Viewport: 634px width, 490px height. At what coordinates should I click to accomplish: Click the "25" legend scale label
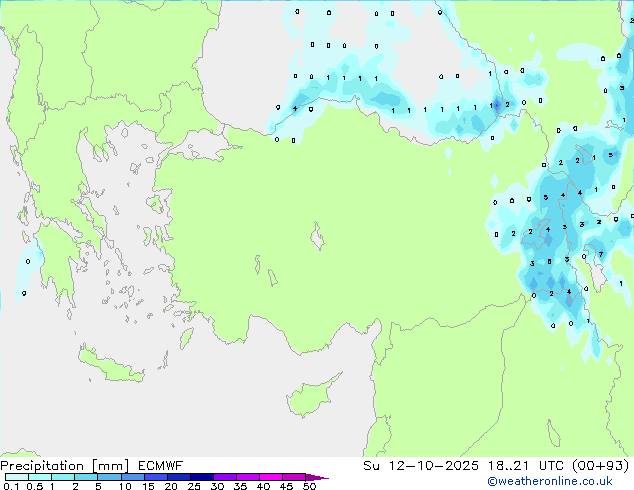point(194,486)
